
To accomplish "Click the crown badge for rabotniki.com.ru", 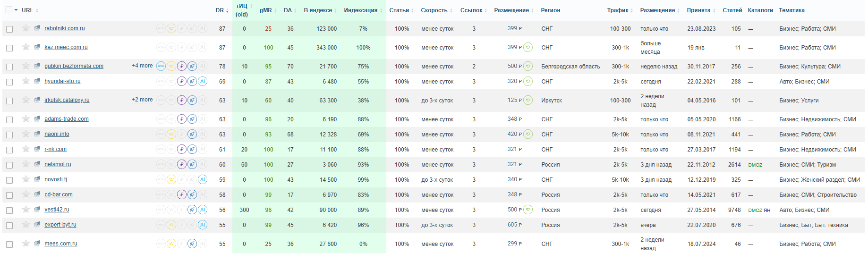I will [x=171, y=28].
